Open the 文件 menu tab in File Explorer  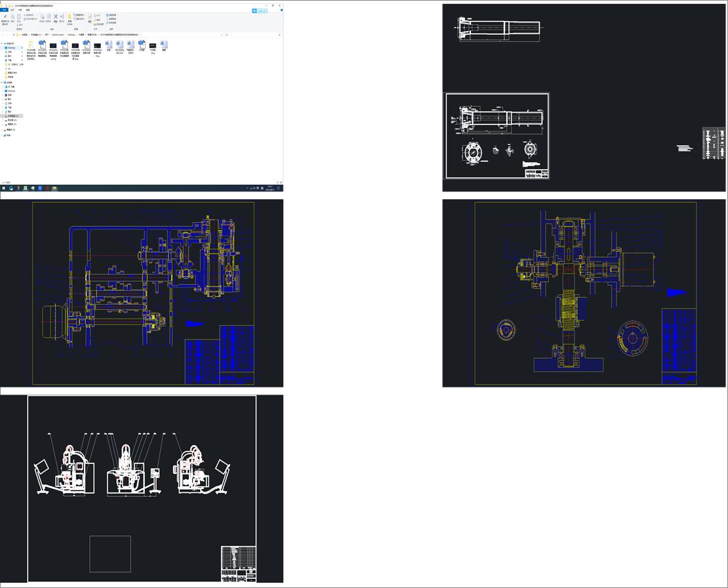[x=4, y=10]
